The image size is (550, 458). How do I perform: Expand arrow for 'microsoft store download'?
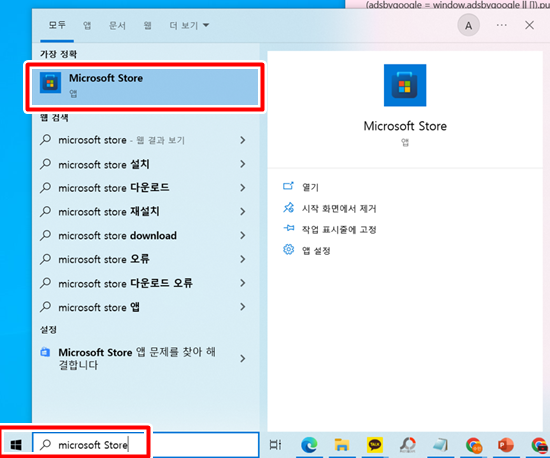pyautogui.click(x=242, y=236)
